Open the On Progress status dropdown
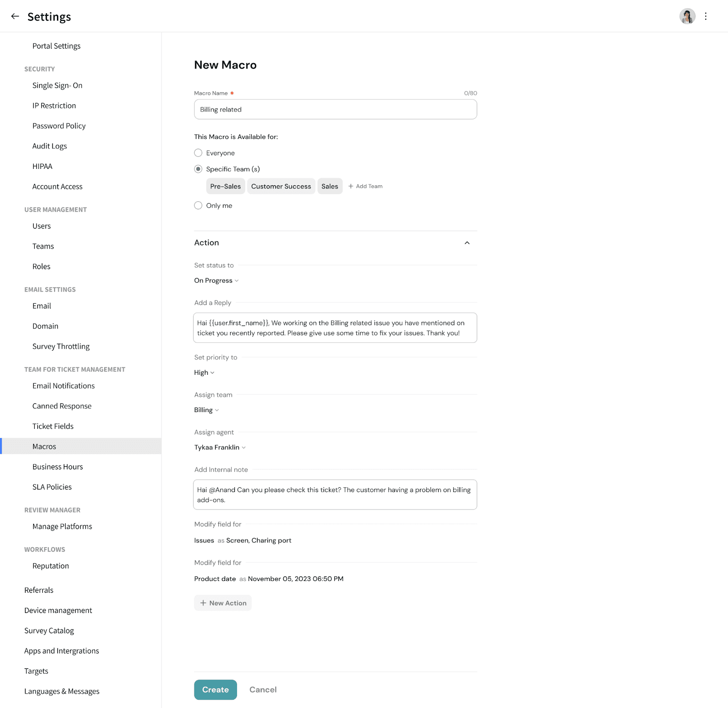Screen dimensions: 728x708 217,280
